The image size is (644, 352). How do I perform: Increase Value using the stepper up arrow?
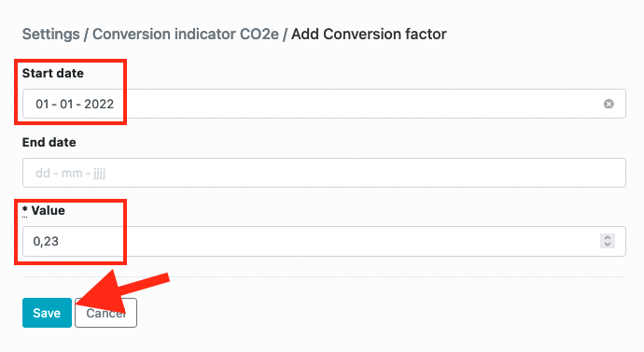click(x=608, y=237)
